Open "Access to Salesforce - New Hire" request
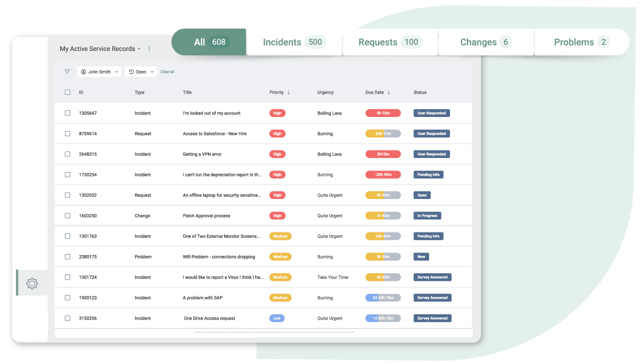This screenshot has width=640, height=364. pos(214,133)
